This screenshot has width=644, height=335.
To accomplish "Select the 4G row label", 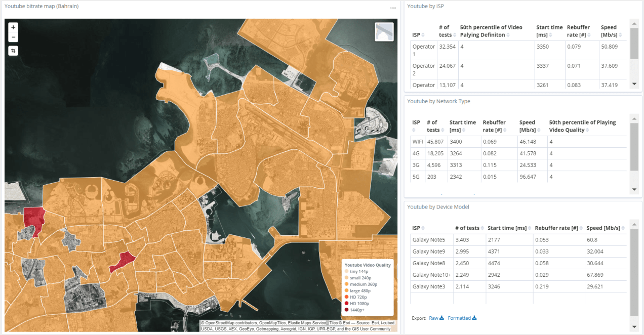I will 416,153.
